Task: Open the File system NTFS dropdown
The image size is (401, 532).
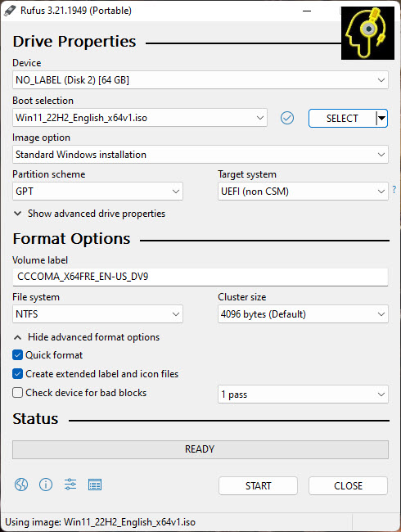Action: point(97,313)
